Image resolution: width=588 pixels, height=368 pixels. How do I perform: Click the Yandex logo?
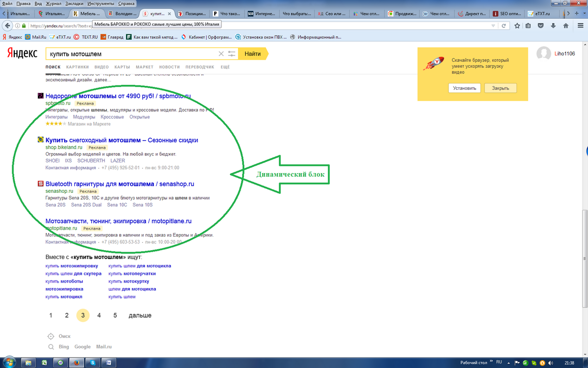[22, 53]
